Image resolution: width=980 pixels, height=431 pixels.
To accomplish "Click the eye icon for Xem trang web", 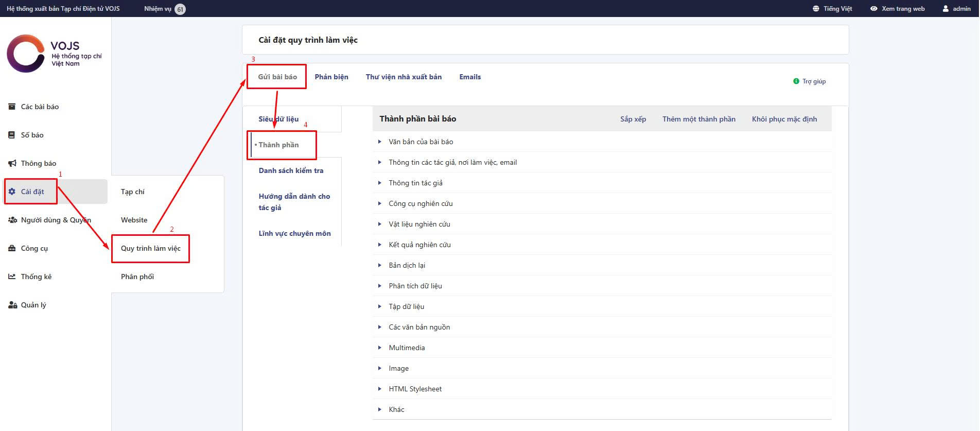I will [873, 9].
